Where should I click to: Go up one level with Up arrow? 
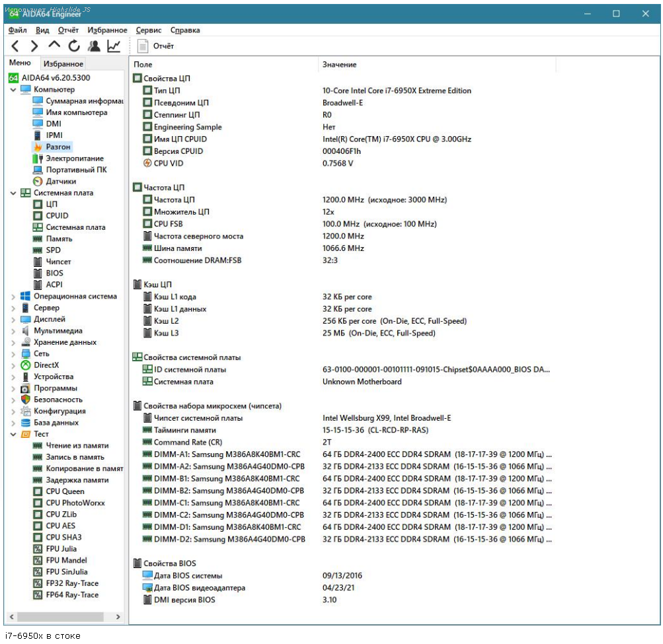coord(54,46)
